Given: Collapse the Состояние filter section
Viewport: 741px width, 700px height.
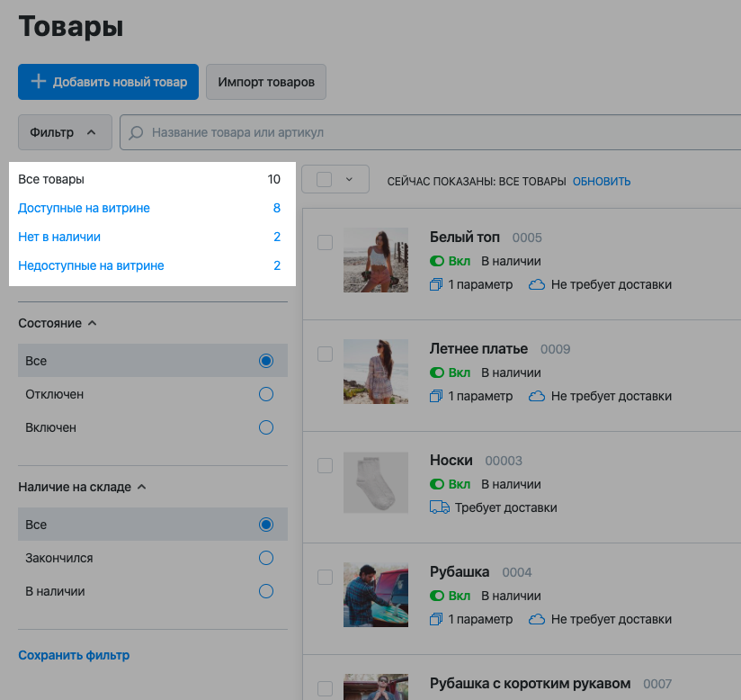Looking at the screenshot, I should coord(58,323).
